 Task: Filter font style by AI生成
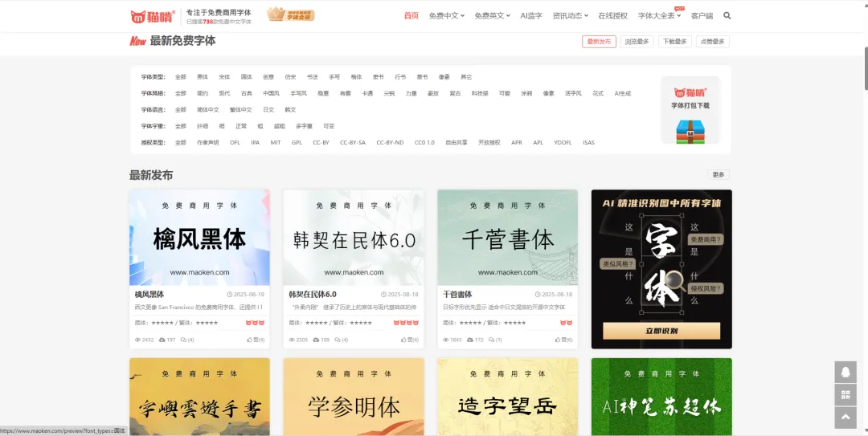tap(623, 93)
